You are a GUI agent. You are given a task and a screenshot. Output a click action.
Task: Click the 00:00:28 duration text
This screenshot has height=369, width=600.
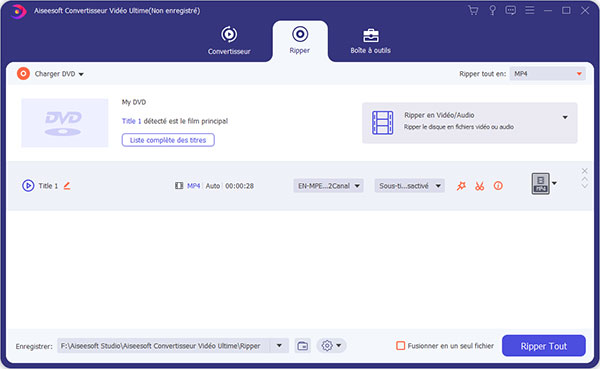click(x=240, y=186)
